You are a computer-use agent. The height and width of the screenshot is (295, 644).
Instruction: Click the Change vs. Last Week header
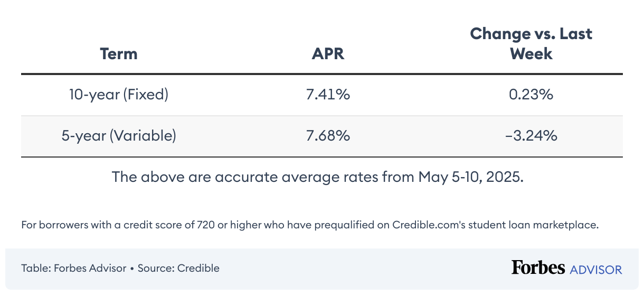[532, 43]
